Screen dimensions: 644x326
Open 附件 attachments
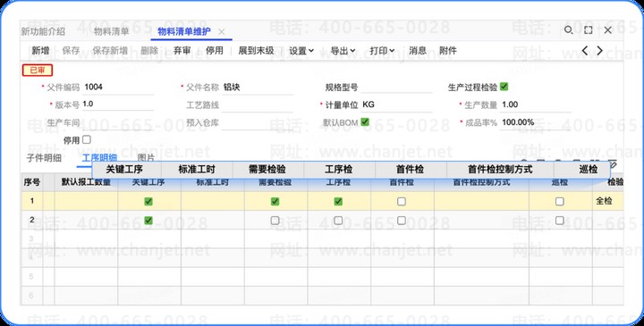(448, 51)
